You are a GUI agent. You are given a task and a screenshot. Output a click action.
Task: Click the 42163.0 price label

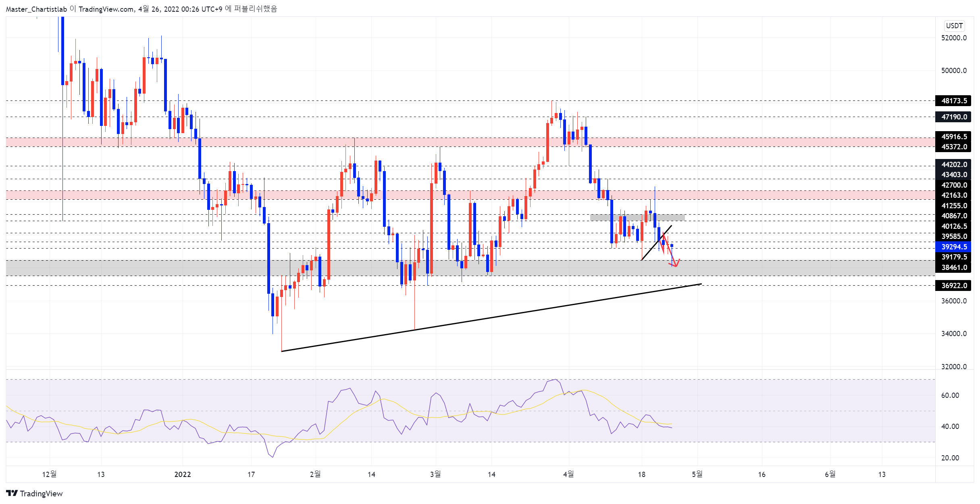tap(953, 195)
